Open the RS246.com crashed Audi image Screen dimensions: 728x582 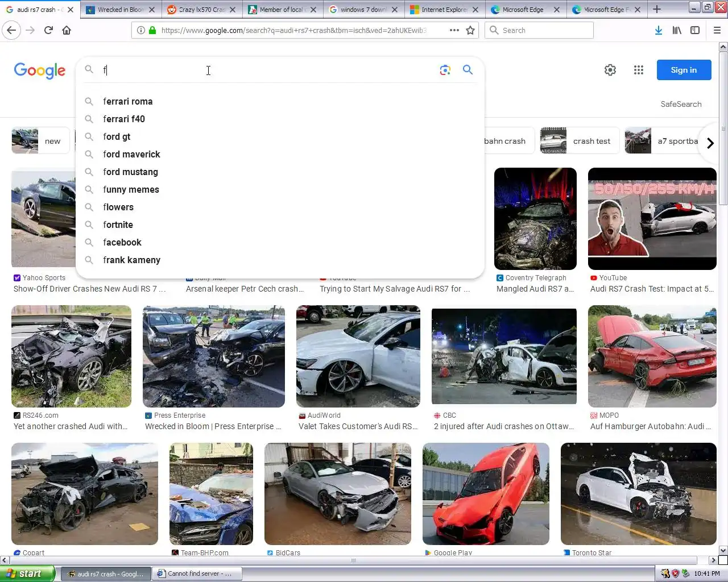click(x=71, y=356)
